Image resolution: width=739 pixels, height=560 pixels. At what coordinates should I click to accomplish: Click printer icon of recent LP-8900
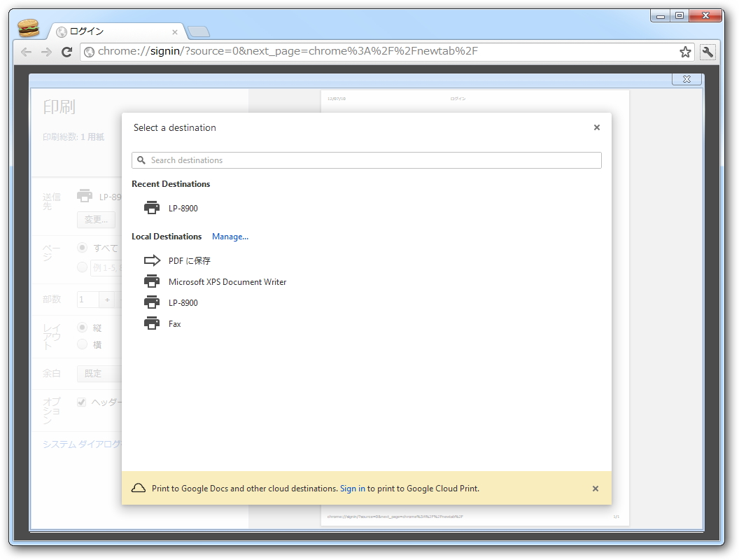point(152,207)
